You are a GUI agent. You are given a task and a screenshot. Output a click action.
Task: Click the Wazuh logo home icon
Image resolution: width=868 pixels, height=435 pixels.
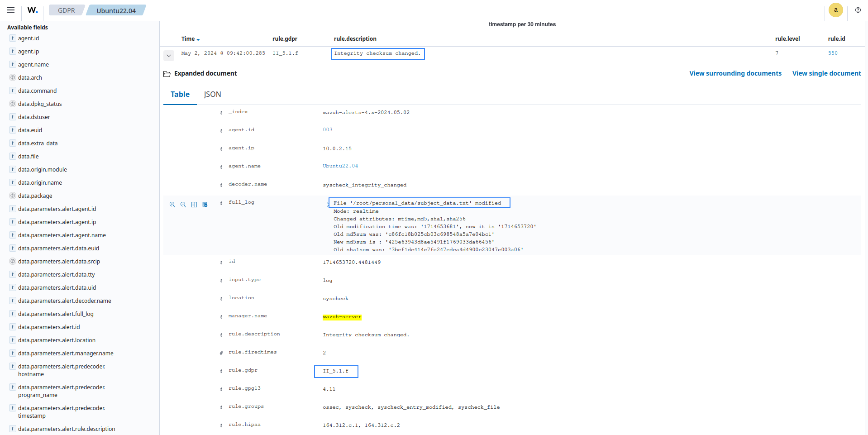tap(33, 10)
